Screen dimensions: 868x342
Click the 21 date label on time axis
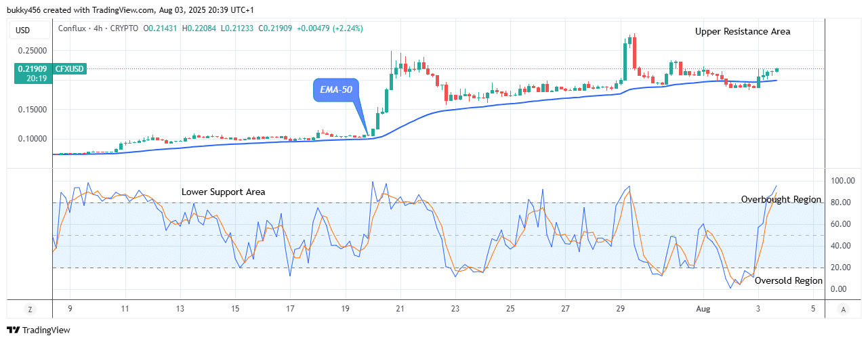click(400, 309)
